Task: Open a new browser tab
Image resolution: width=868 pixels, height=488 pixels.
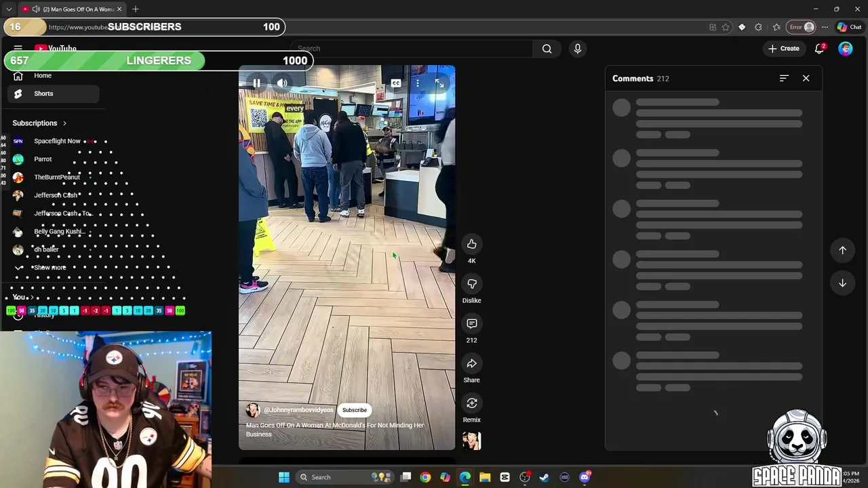Action: pos(136,9)
